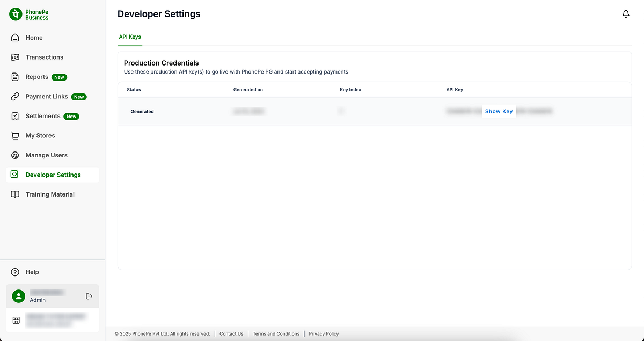Click the blurred generated-on date cell
644x341 pixels.
point(248,112)
